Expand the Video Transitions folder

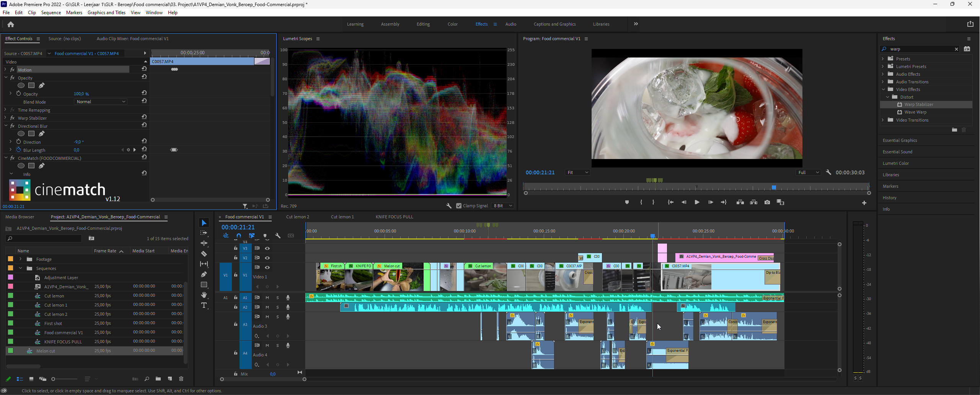point(883,120)
